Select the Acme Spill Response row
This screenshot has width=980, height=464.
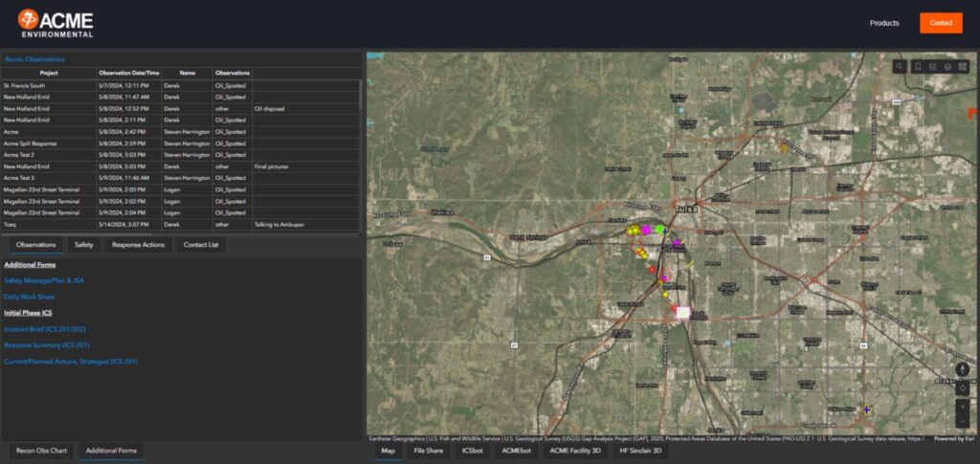pos(180,144)
